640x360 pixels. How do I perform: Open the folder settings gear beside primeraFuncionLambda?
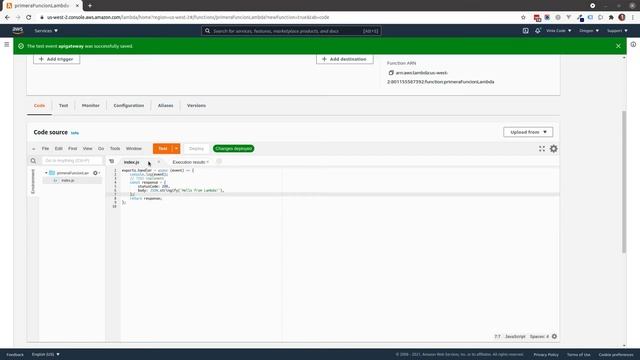click(x=96, y=173)
